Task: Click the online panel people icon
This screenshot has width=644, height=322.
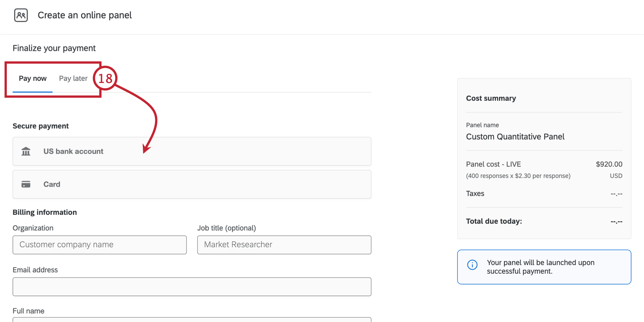Action: (x=21, y=15)
